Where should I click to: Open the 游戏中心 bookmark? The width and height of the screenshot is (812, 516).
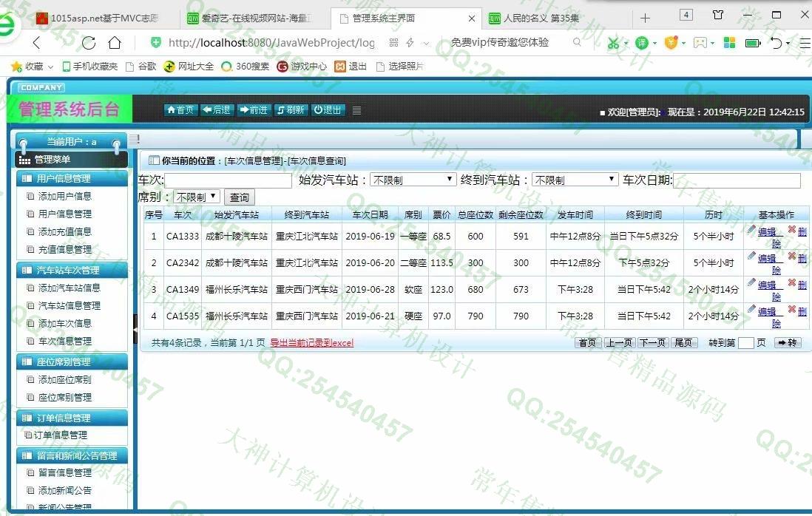[x=302, y=67]
